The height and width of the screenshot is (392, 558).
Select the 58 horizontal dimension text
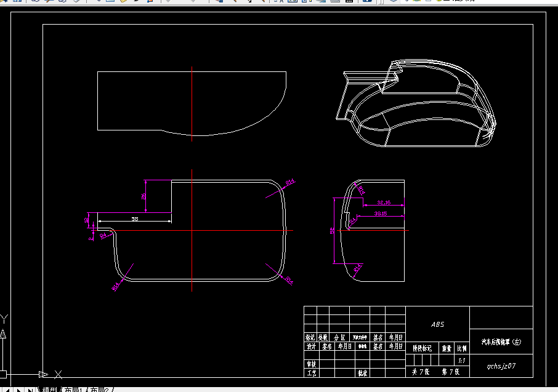tap(134, 219)
